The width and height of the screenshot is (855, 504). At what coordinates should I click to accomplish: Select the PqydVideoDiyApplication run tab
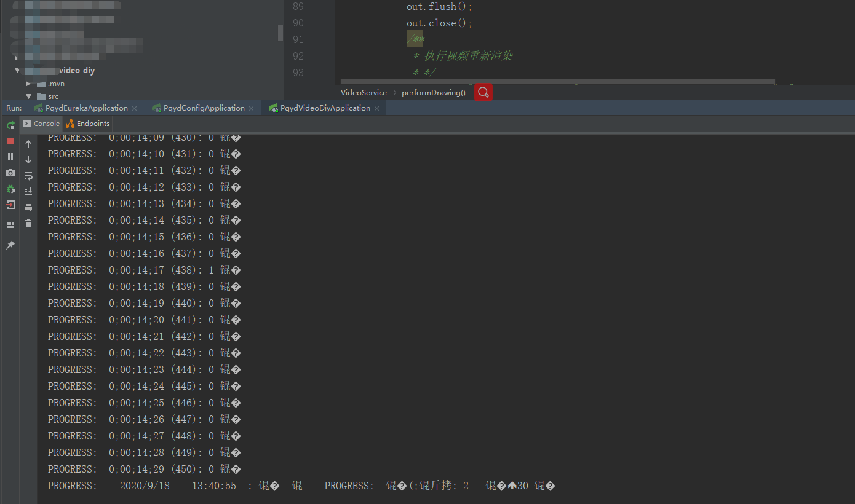coord(325,108)
